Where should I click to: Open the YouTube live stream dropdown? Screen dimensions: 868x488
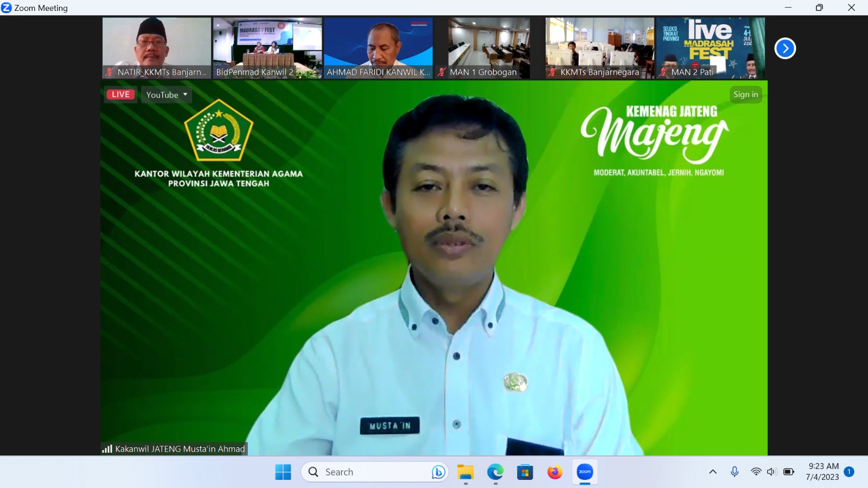[167, 95]
